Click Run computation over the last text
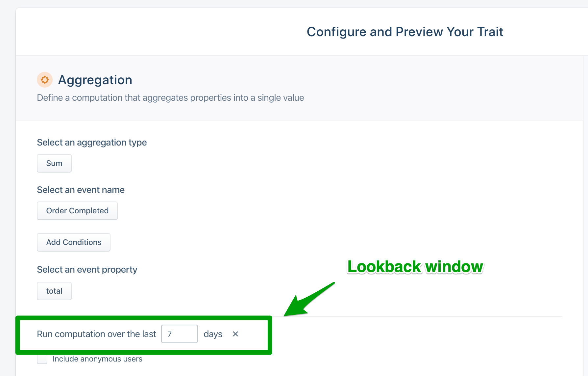 (96, 334)
